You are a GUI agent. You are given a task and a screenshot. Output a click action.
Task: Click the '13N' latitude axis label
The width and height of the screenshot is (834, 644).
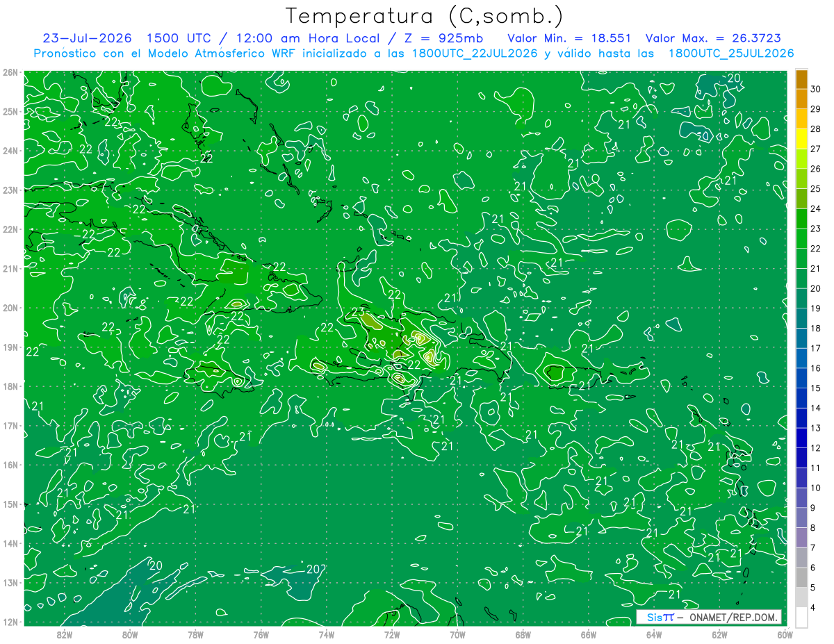pyautogui.click(x=10, y=582)
